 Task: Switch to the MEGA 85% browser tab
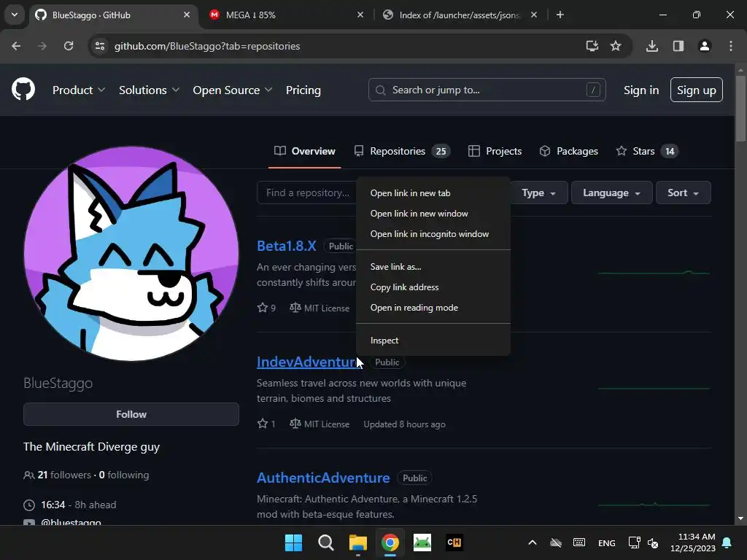(x=287, y=15)
